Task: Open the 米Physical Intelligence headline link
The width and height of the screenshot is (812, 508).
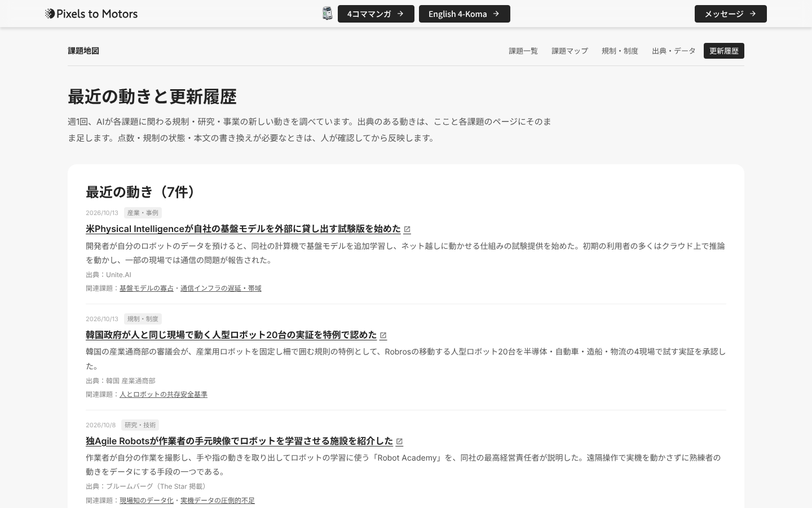Action: click(x=243, y=229)
